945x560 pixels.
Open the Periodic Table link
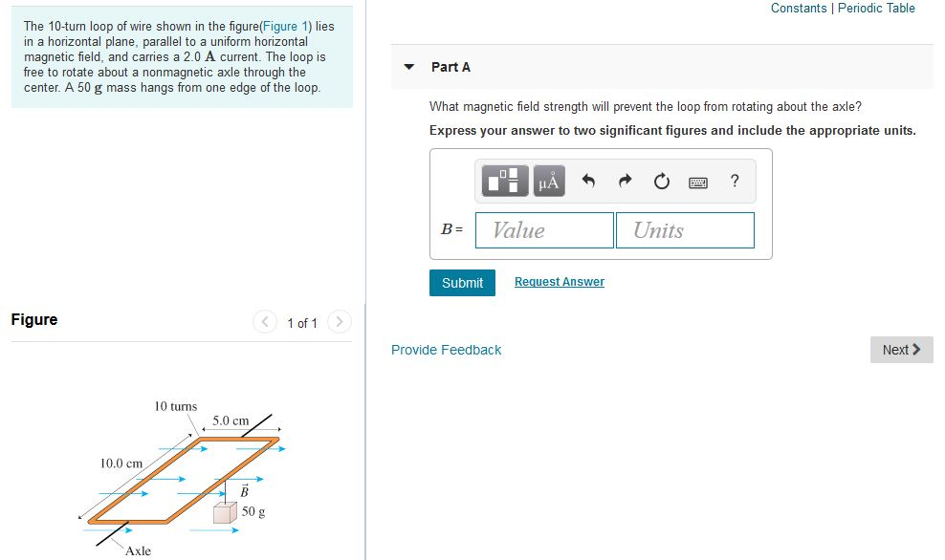(876, 8)
